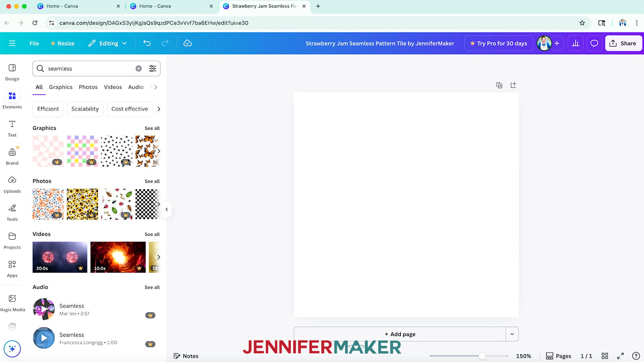Screen dimensions: 644x362
Task: Select the Cost effective suggestion chip
Action: tap(130, 109)
